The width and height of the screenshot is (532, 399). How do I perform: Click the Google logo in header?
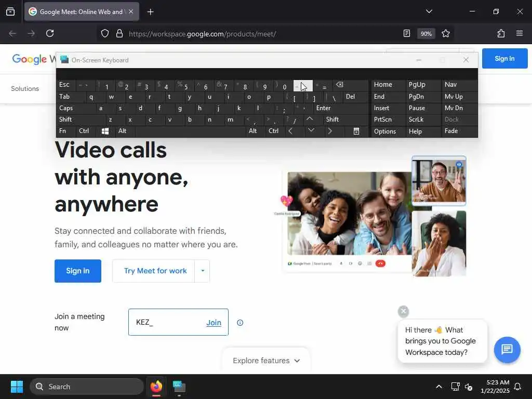29,59
